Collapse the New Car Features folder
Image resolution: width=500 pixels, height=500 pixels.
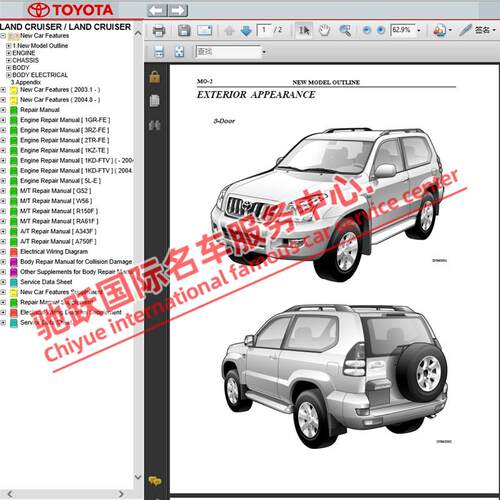(x=3, y=36)
